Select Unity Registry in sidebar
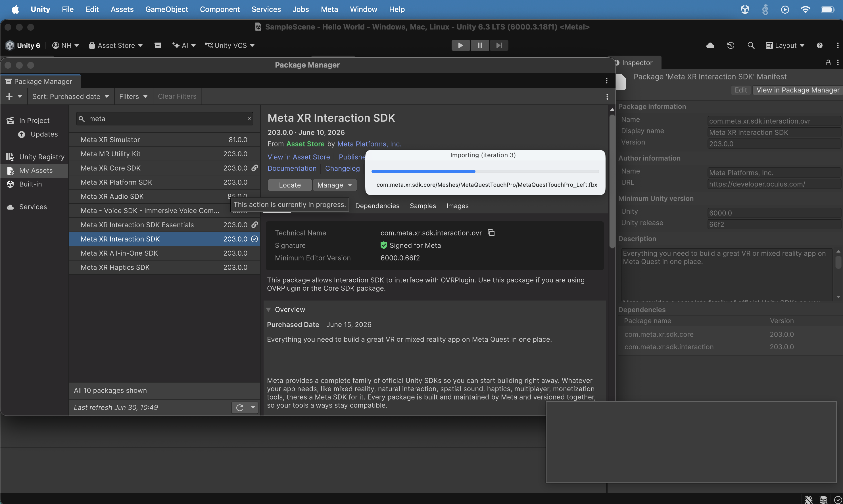 pyautogui.click(x=35, y=157)
